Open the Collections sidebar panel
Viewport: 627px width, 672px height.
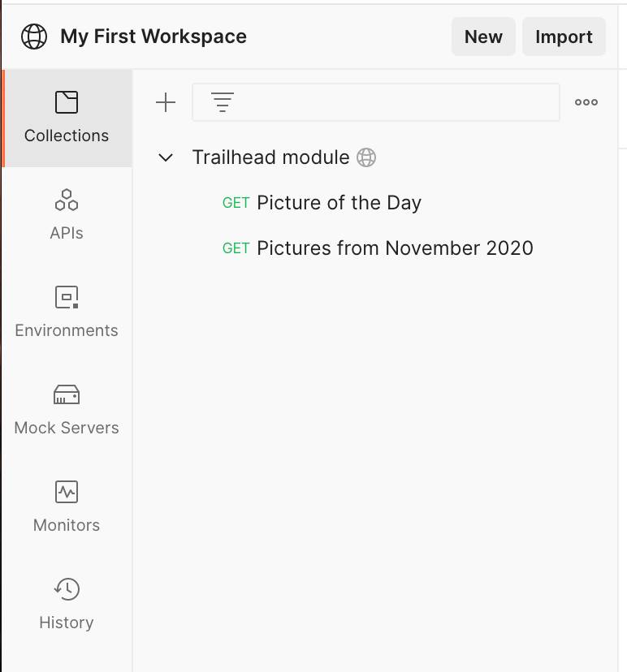coord(66,118)
